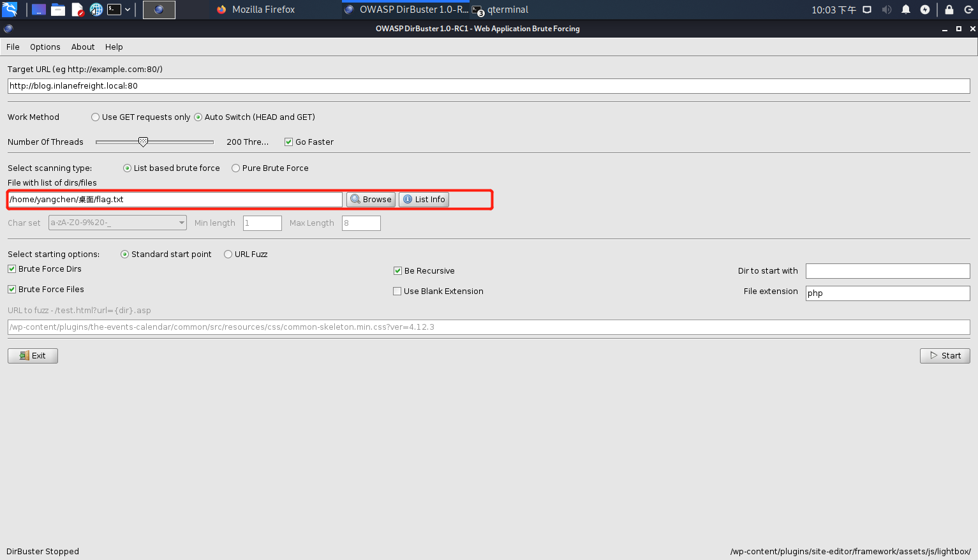Toggle the Go Faster checkbox

click(x=309, y=142)
